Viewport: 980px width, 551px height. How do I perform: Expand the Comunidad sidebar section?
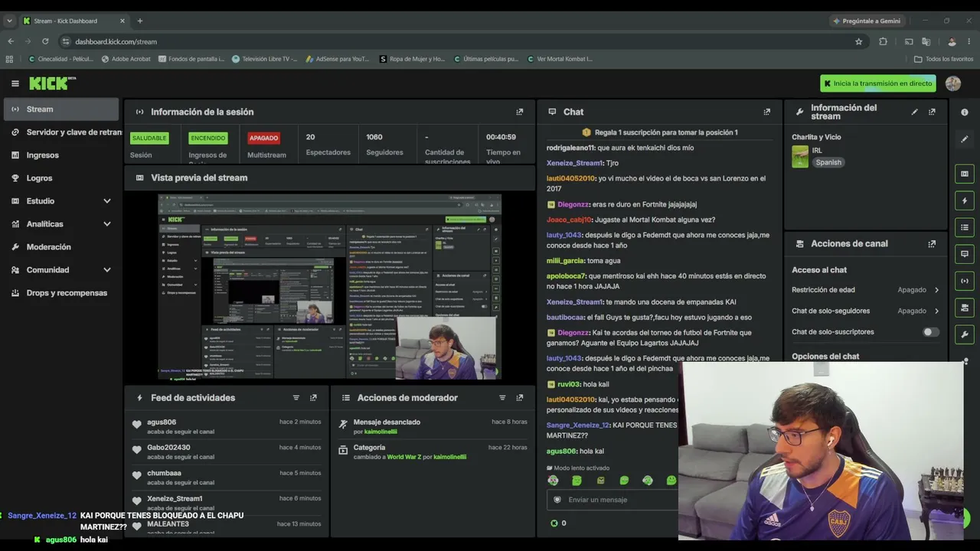107,270
